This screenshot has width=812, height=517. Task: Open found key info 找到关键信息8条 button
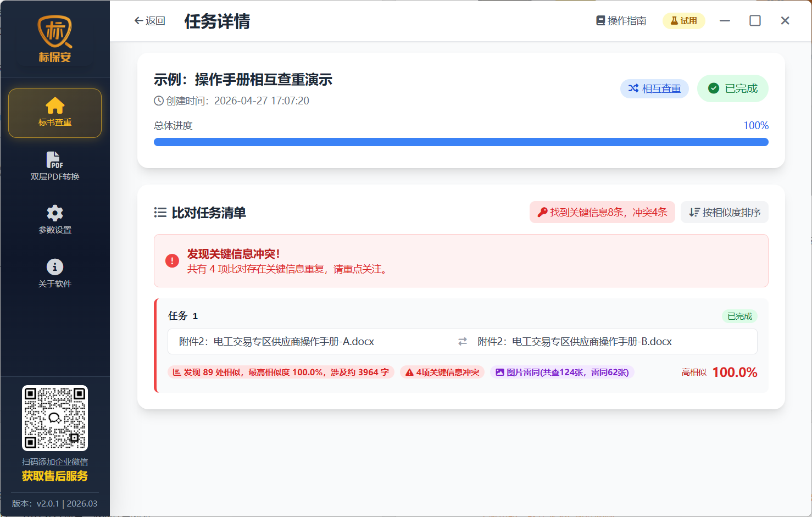pyautogui.click(x=602, y=213)
